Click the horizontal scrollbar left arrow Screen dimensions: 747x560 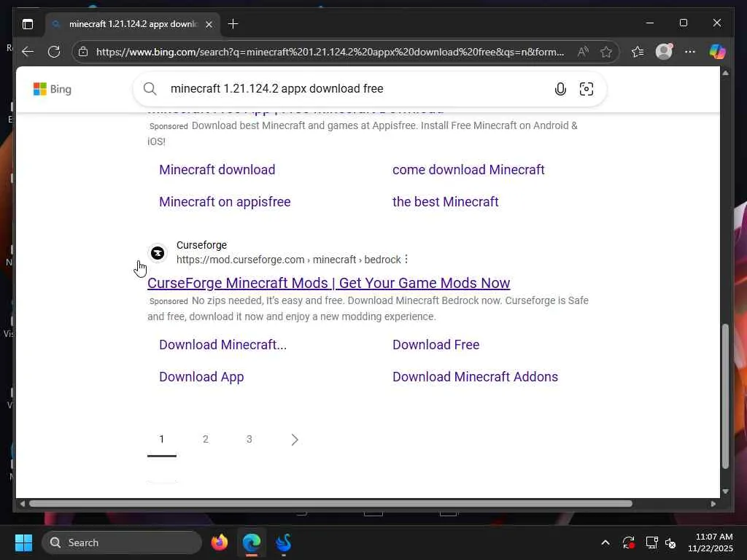point(22,504)
